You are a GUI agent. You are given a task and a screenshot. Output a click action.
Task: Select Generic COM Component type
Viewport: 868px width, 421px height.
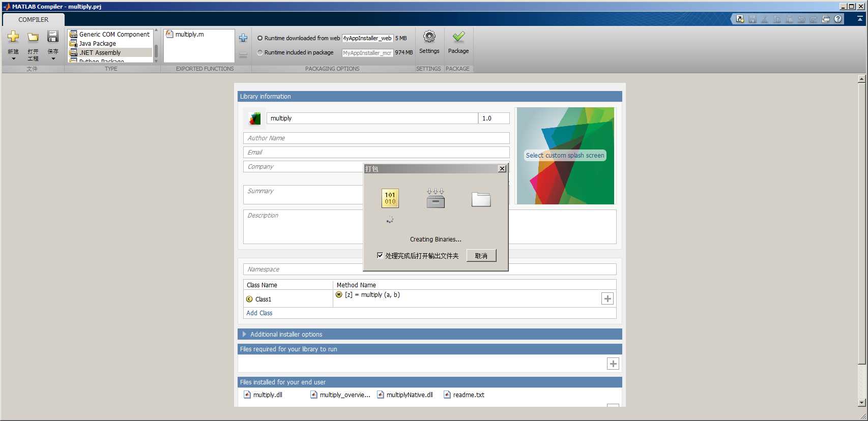(110, 34)
